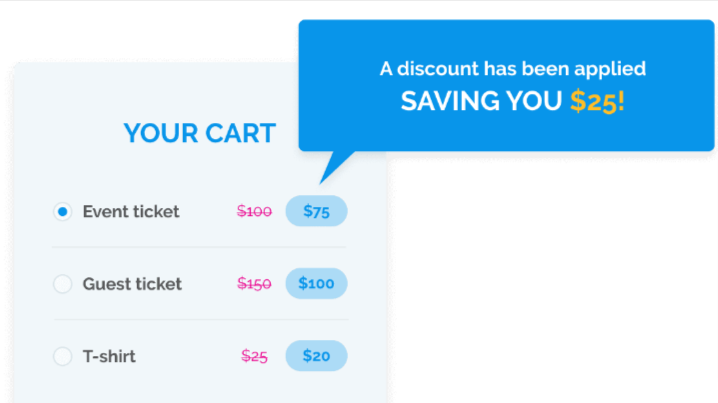Click the crossed-out $100 Event ticket price
This screenshot has width=718, height=403.
pyautogui.click(x=254, y=212)
